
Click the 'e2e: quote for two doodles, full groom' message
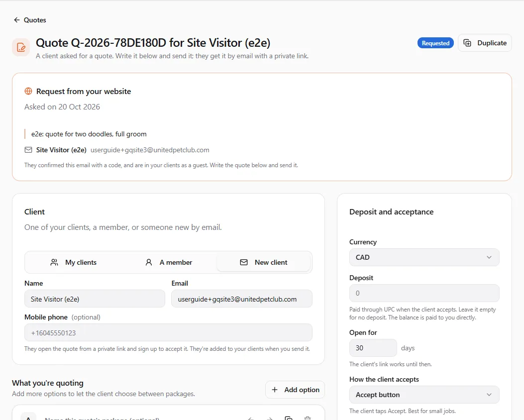point(89,134)
